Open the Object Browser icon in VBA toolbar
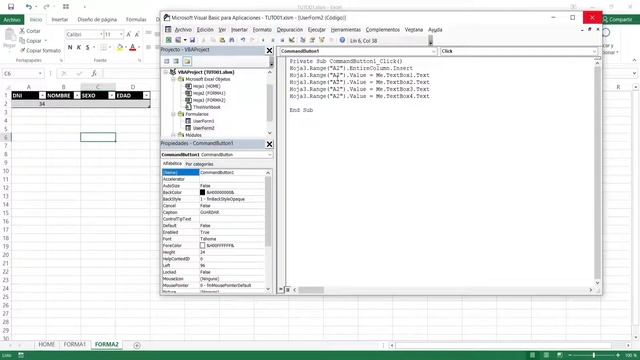The width and height of the screenshot is (640, 360). tap(322, 40)
